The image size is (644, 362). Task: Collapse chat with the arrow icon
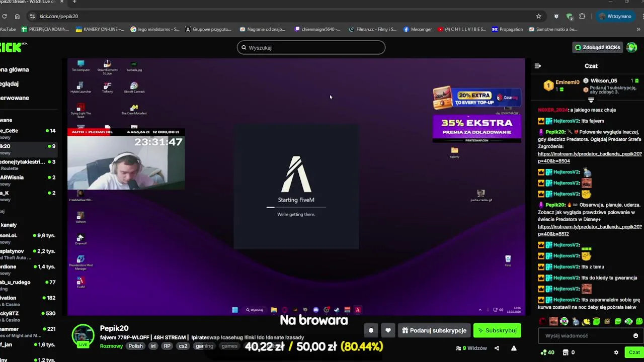537,66
